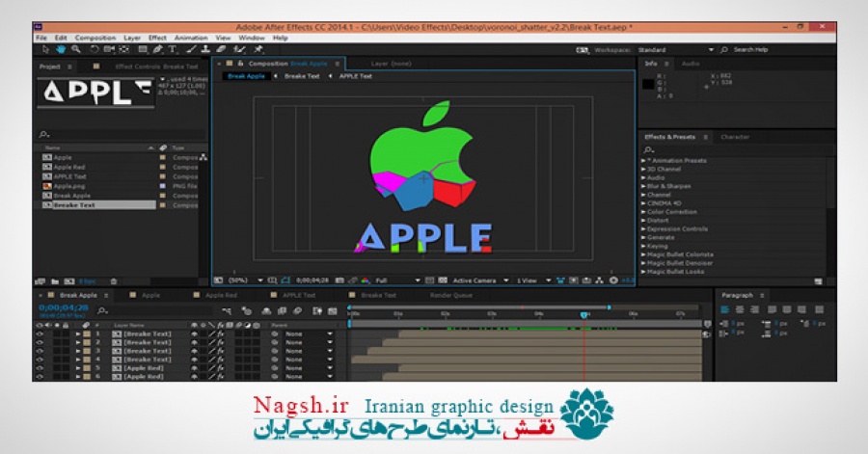Hide layer 4 Breake Text via eye icon
The width and height of the screenshot is (868, 454).
click(x=40, y=360)
